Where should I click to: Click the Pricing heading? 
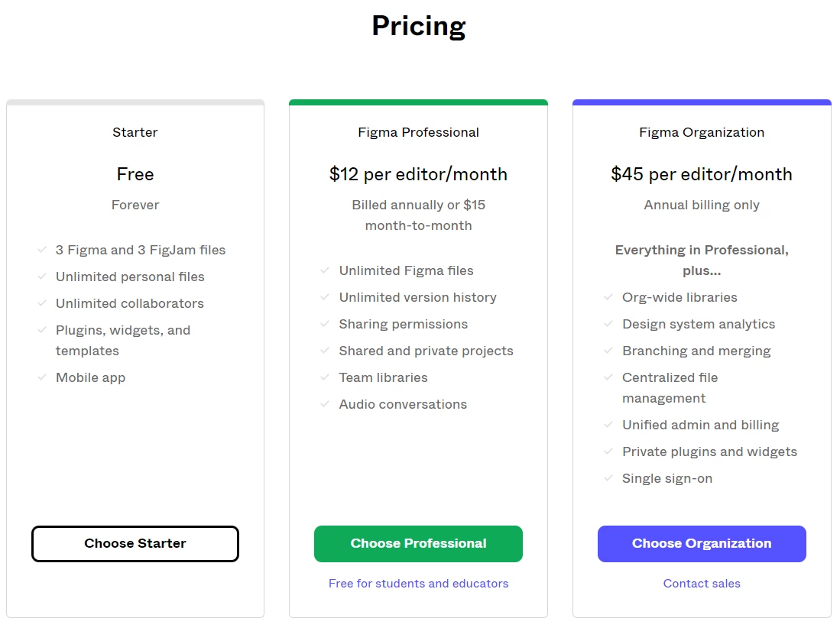point(419,26)
